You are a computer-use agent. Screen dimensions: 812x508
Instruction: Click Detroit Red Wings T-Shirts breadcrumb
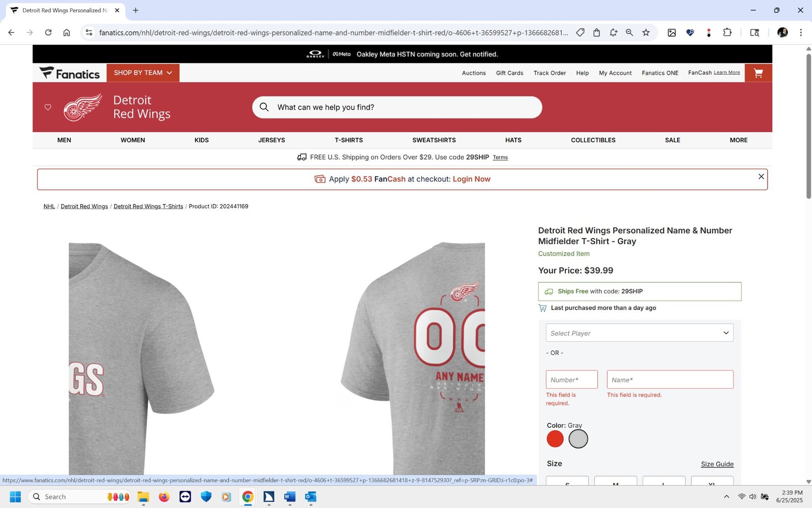(x=148, y=207)
